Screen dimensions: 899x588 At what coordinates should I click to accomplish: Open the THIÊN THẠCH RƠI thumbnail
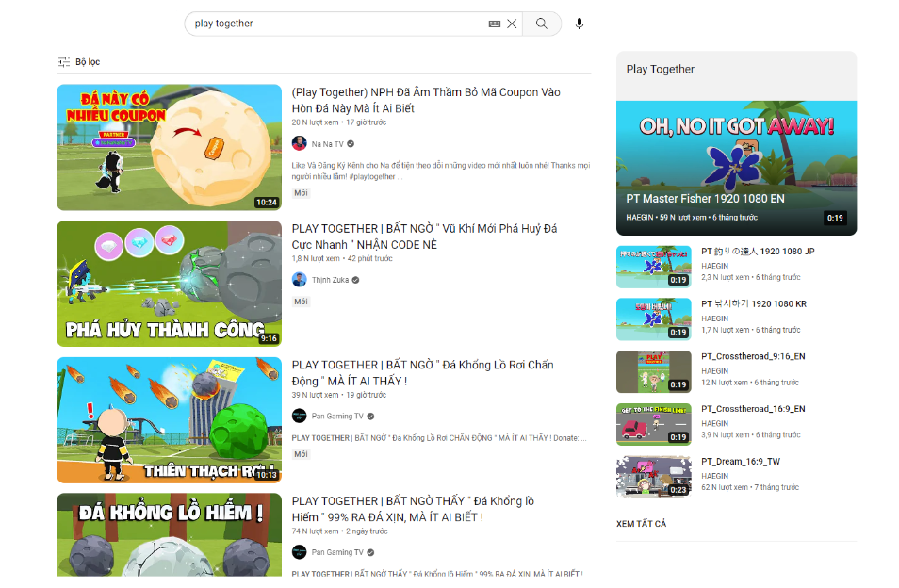[x=169, y=420]
